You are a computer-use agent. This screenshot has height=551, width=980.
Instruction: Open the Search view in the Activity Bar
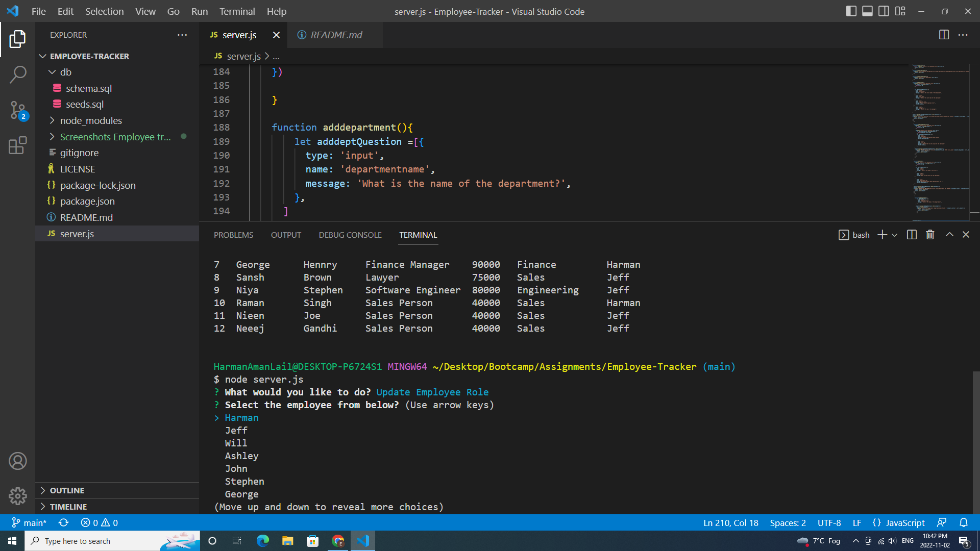click(18, 74)
